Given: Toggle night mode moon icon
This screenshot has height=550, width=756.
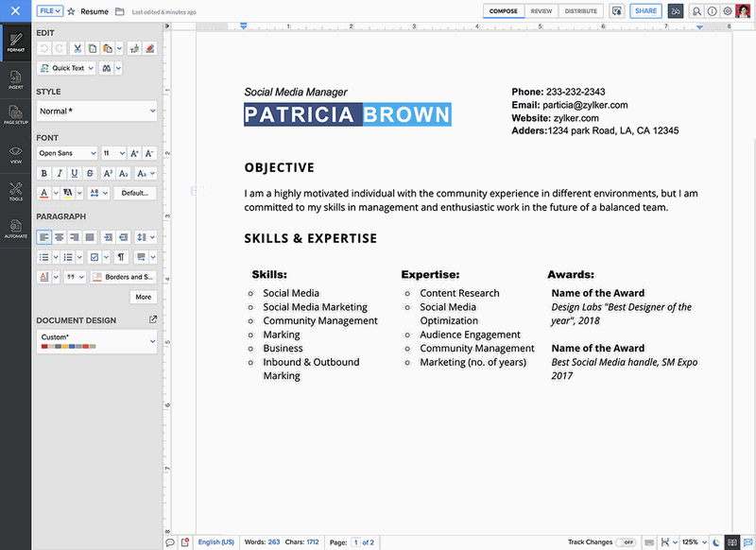Looking at the screenshot, I should click(x=716, y=542).
